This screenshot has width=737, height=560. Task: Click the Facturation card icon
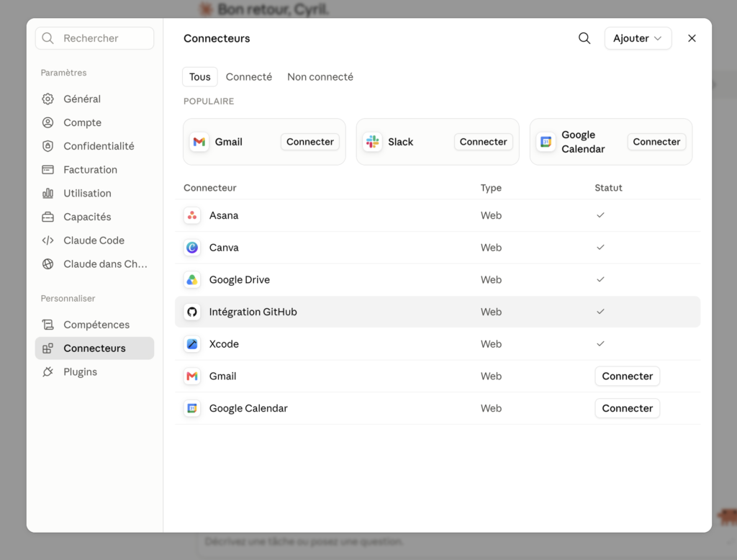click(x=48, y=169)
